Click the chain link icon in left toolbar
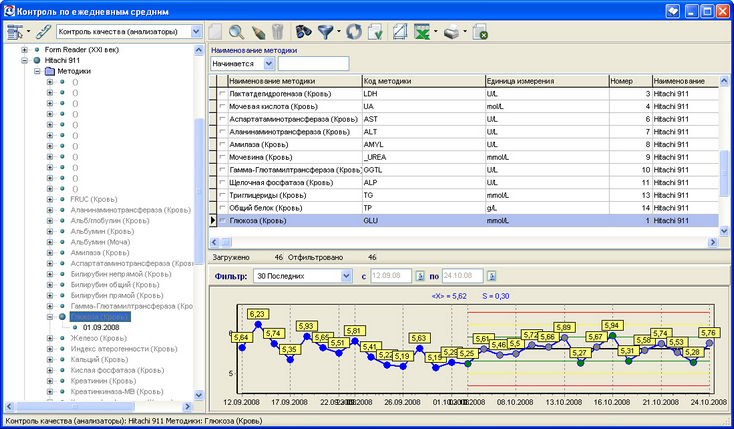 [x=43, y=31]
